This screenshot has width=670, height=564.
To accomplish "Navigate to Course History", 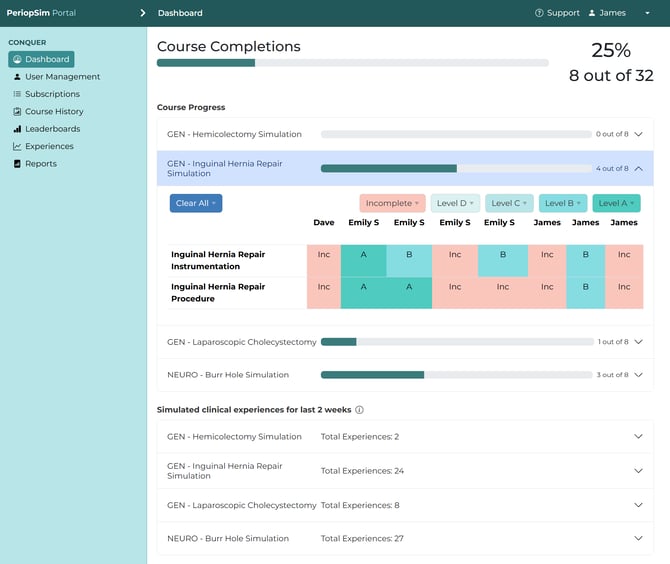I will click(54, 112).
